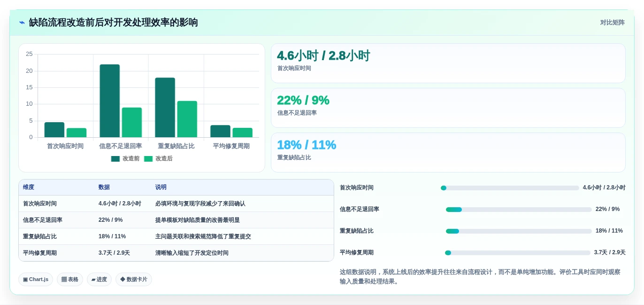Screen dimensions: 644x305
Task: Click the 说明 table column header
Action: click(161, 187)
